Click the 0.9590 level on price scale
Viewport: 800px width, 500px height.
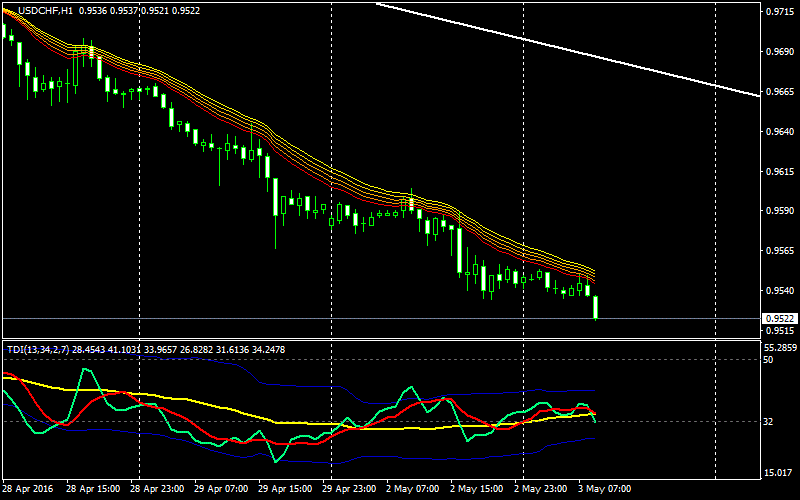tap(778, 211)
